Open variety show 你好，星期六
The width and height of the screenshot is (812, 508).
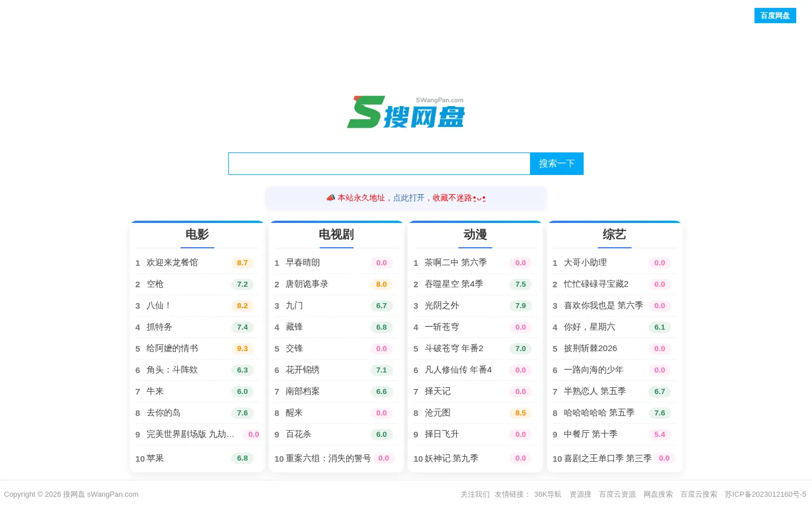590,327
